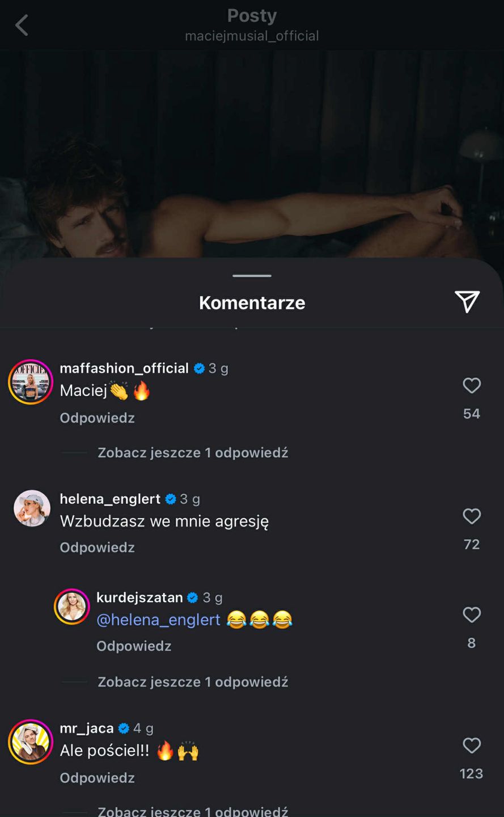Expand replies under maffashion_official's comment
The height and width of the screenshot is (817, 504).
[193, 452]
